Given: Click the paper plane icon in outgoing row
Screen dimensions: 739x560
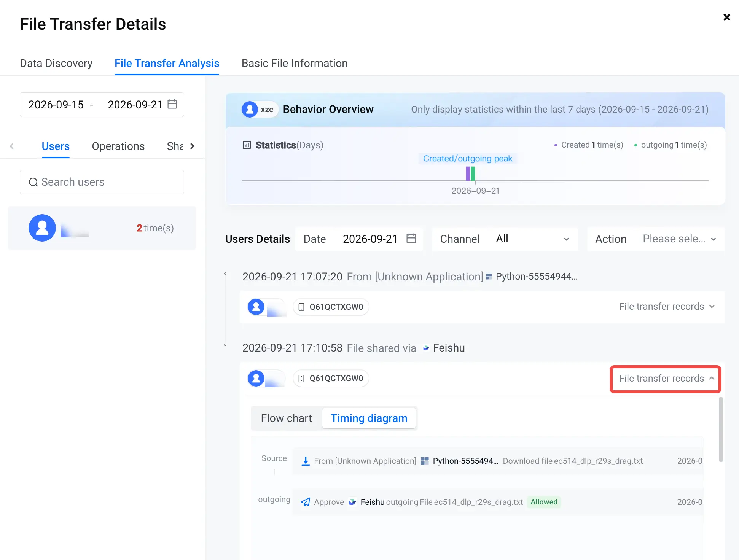Looking at the screenshot, I should pos(306,502).
